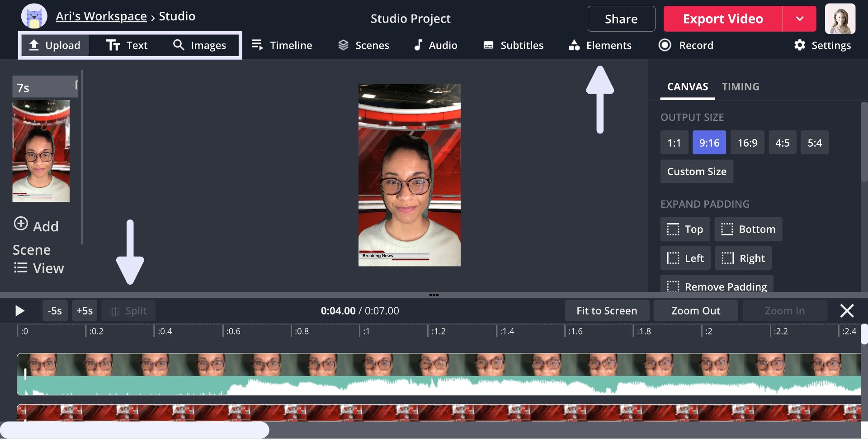Open Settings with gear icon

822,45
